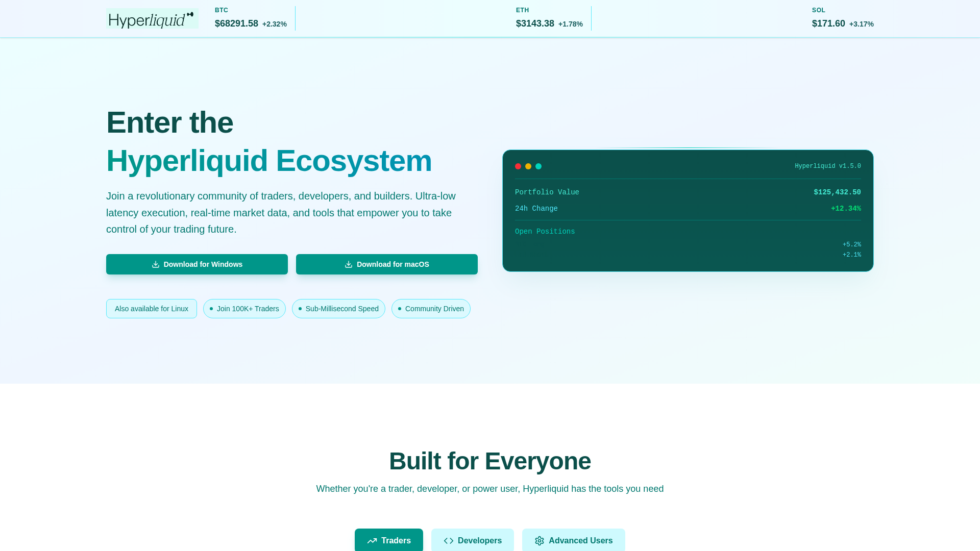The height and width of the screenshot is (551, 980).
Task: Click the yellow dot in the terminal window
Action: (528, 166)
